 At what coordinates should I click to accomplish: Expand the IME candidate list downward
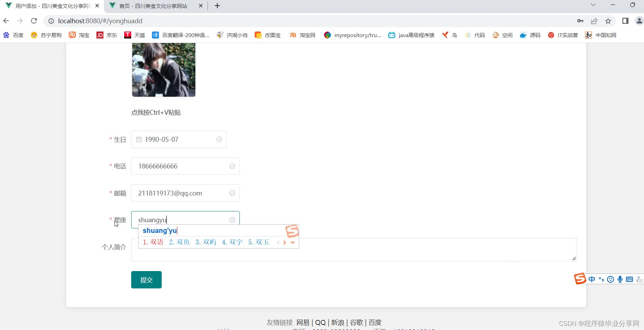pyautogui.click(x=293, y=242)
